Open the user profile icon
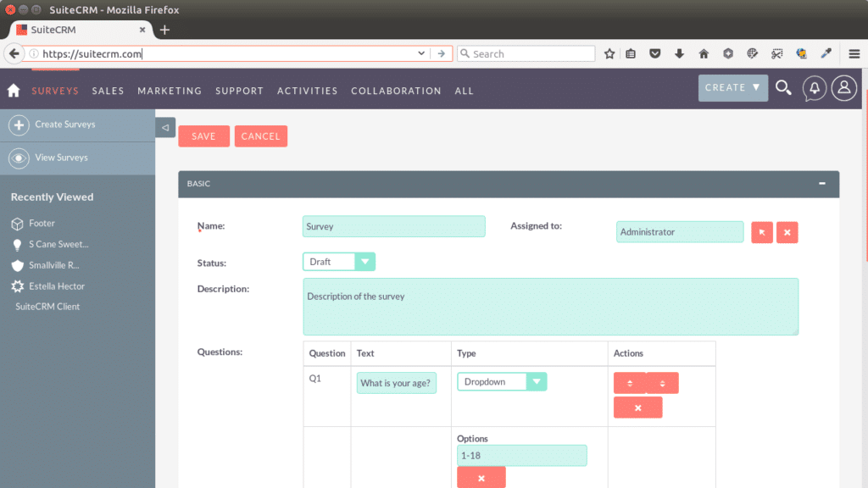Viewport: 868px width, 488px height. [843, 87]
